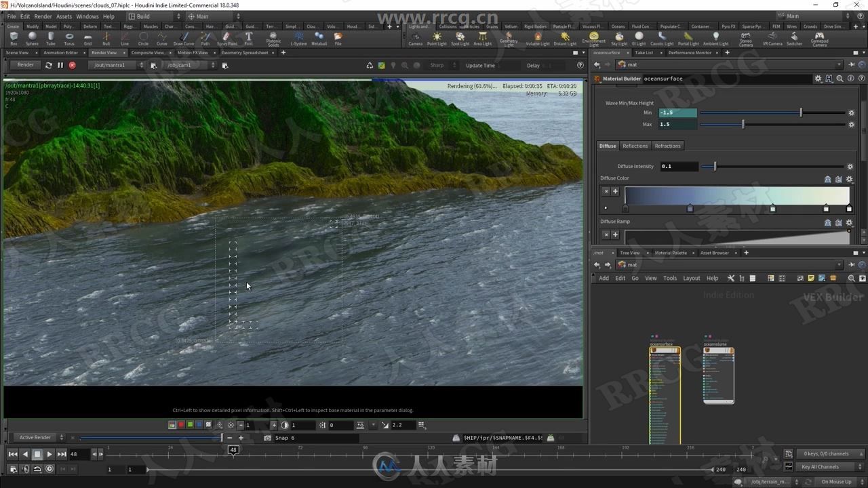This screenshot has height=488, width=868.
Task: Add a Distant Light from shelf
Action: tap(565, 39)
